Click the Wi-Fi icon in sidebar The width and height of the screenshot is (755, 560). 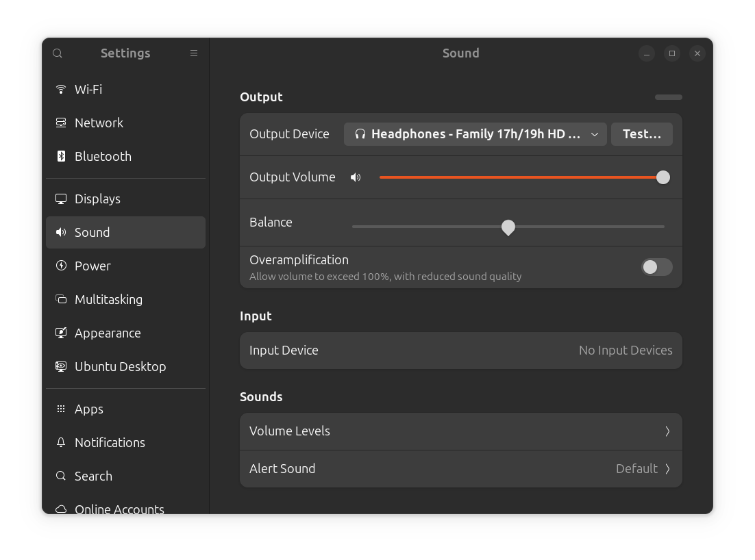click(61, 89)
